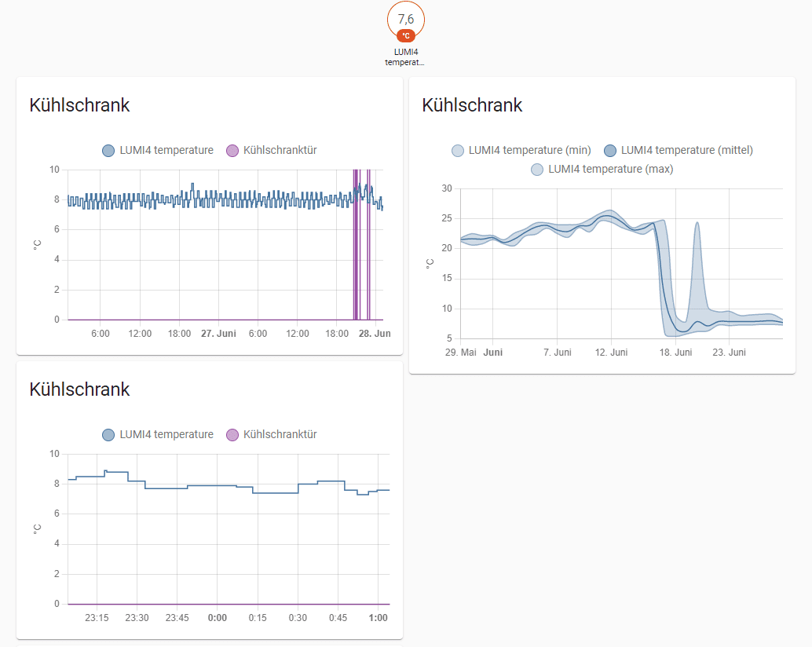
Task: Click the purple door-open bars in top-left chart
Action: coord(361,245)
